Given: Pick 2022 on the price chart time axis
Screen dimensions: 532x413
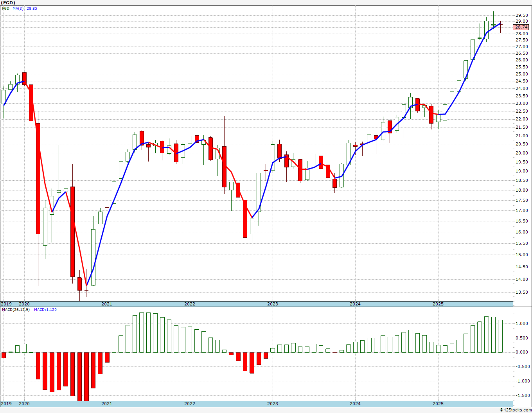Looking at the screenshot, I should tap(190, 304).
